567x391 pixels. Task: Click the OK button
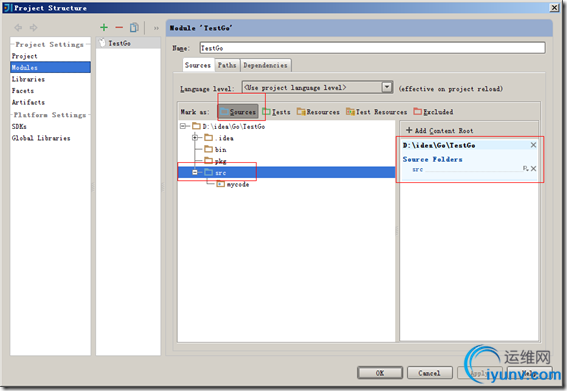380,373
